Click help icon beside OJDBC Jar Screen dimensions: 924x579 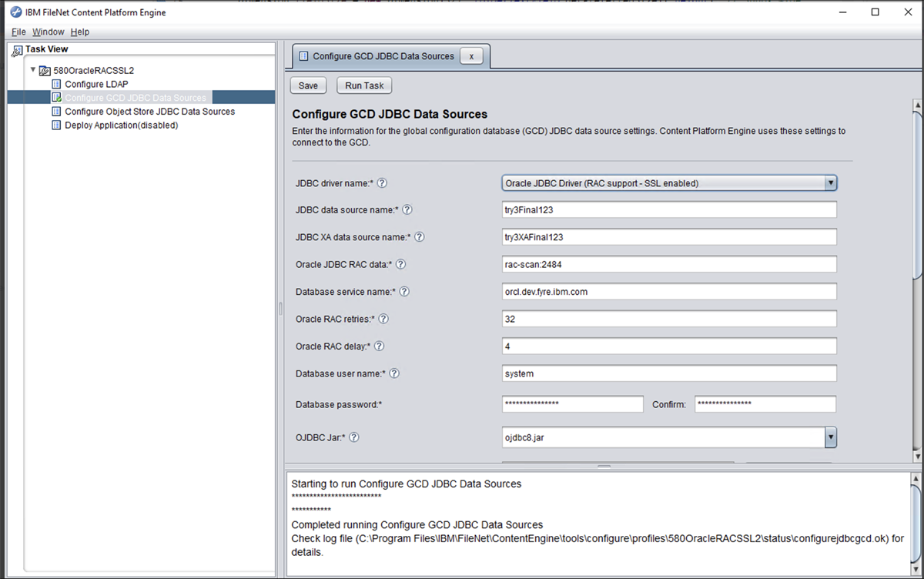[x=353, y=437]
